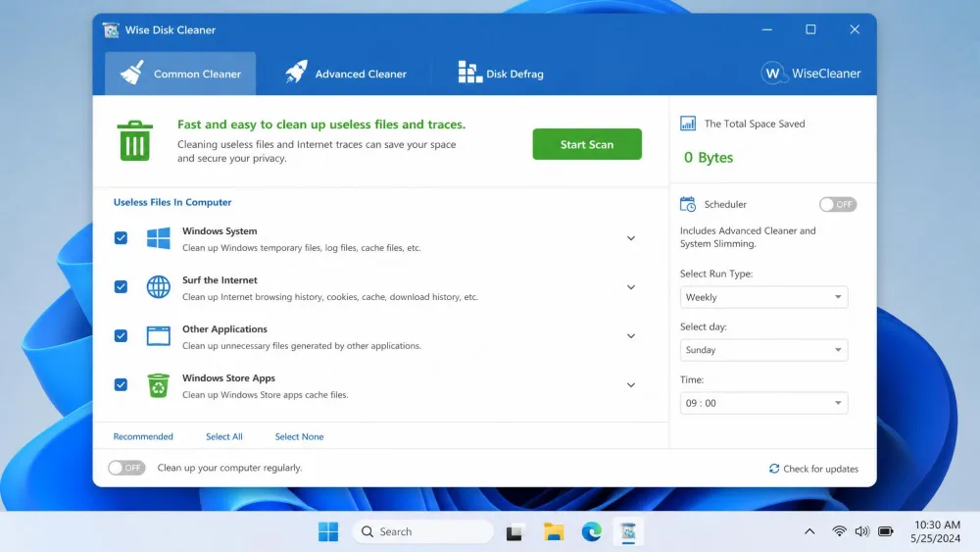
Task: Click the Surf the Internet globe icon
Action: [x=158, y=287]
